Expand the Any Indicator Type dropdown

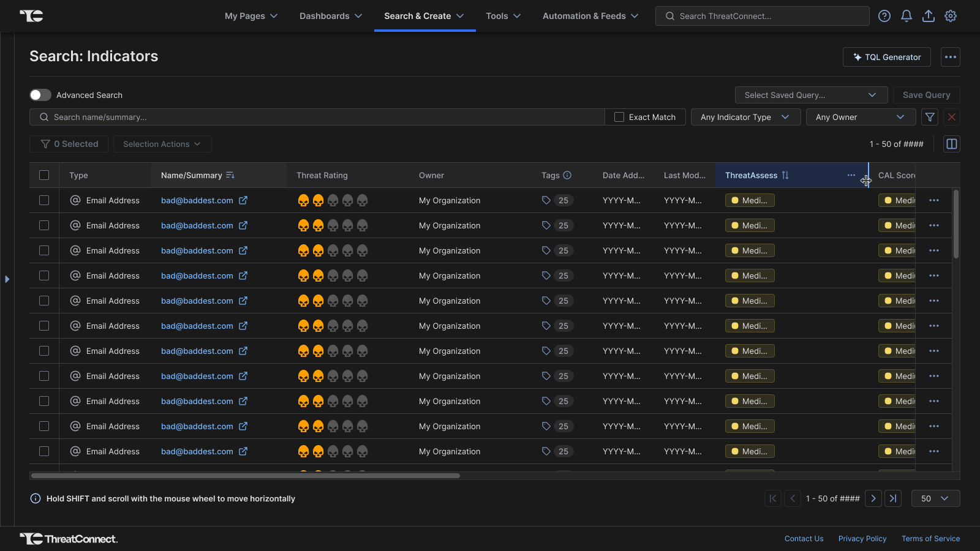745,117
